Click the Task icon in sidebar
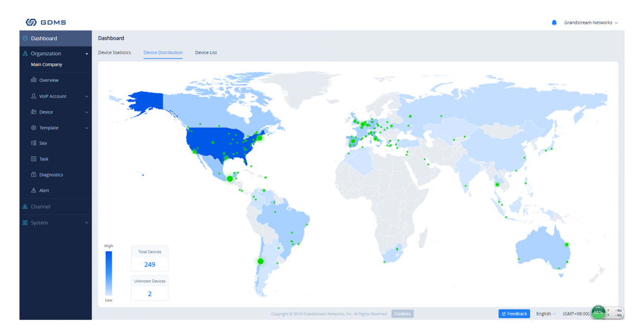 34,159
